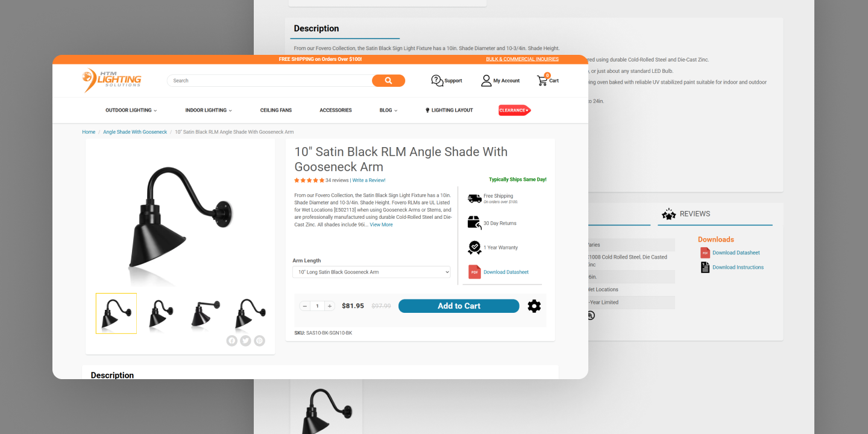868x434 pixels.
Task: Increase quantity with the plus stepper
Action: tap(330, 306)
